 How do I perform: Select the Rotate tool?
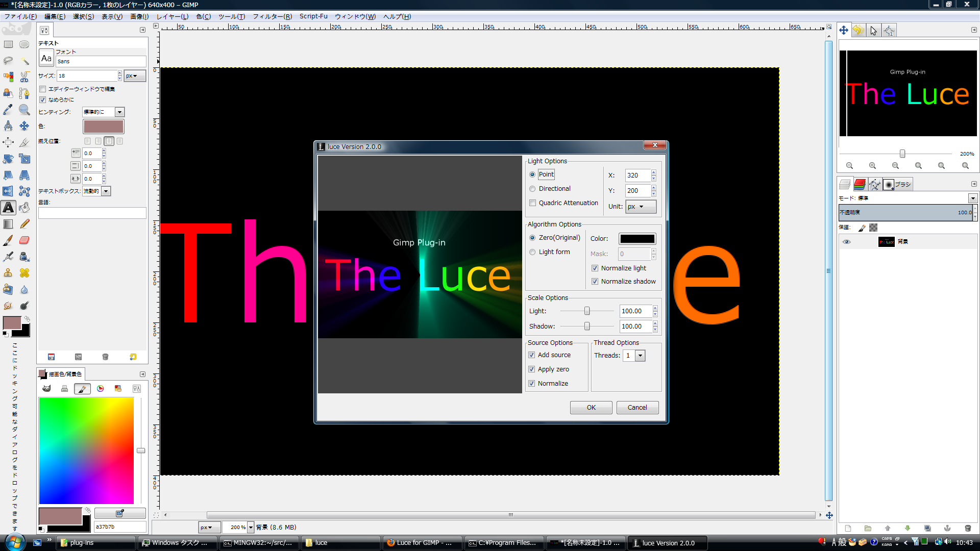8,159
